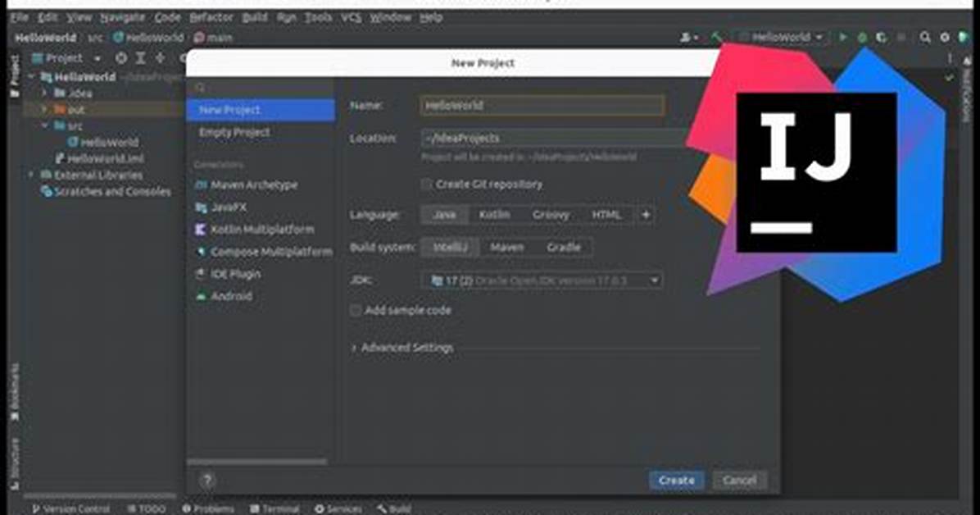The width and height of the screenshot is (980, 515).
Task: Start debugging with the bug icon
Action: [x=863, y=38]
